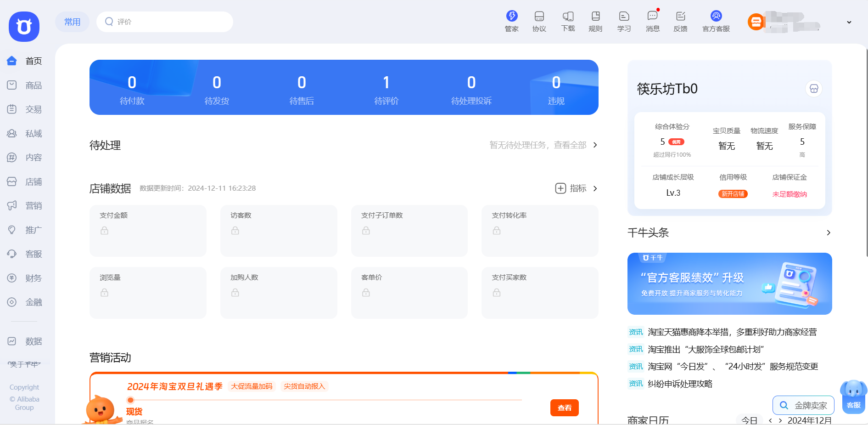Expand 店铺数据 indicators chevron
This screenshot has width=868, height=425.
(595, 188)
